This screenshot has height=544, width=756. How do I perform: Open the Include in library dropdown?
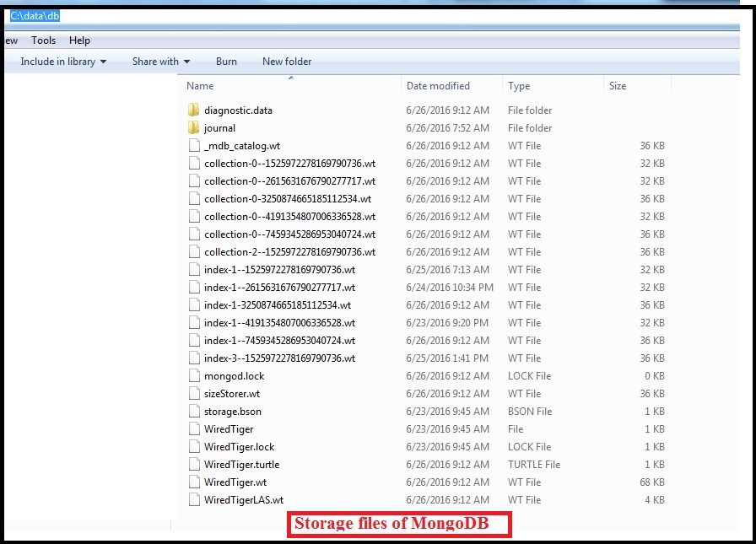pyautogui.click(x=63, y=62)
